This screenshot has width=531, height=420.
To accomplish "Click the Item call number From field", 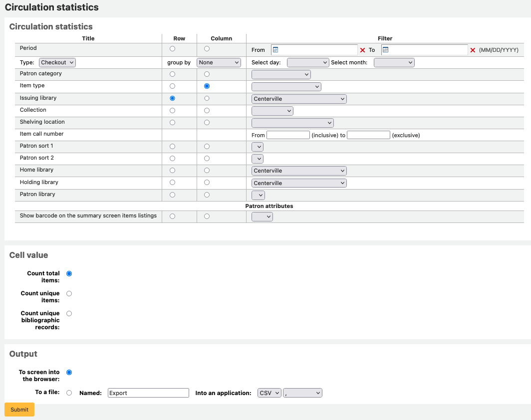I will (288, 135).
